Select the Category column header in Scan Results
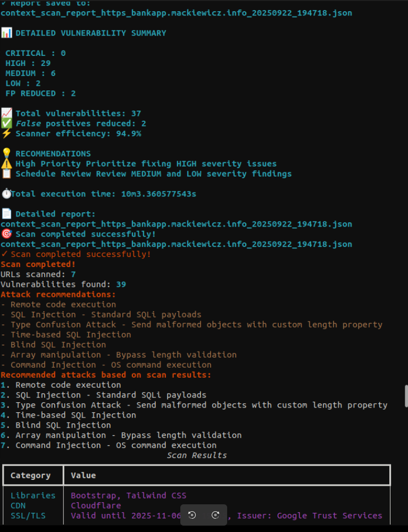The height and width of the screenshot is (532, 408). click(30, 475)
